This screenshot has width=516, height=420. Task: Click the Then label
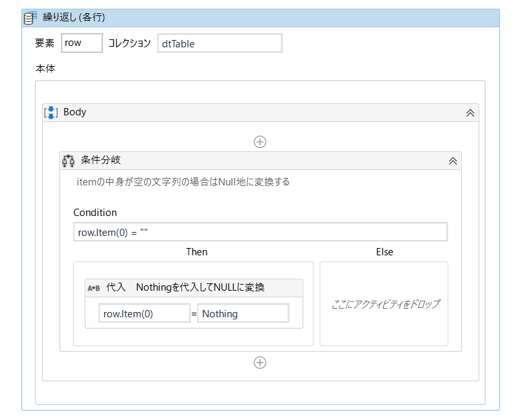point(197,252)
